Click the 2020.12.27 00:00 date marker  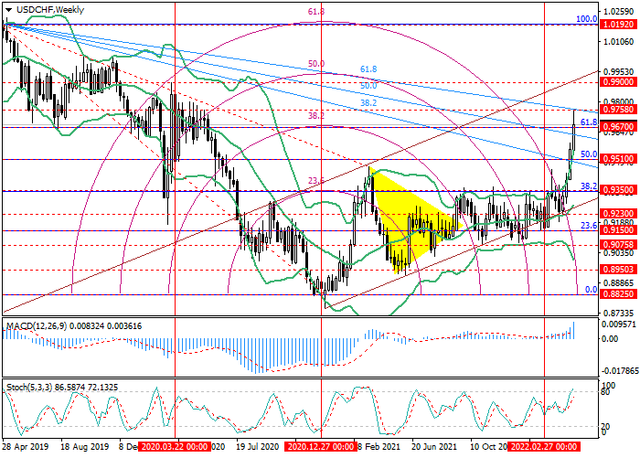[321, 446]
